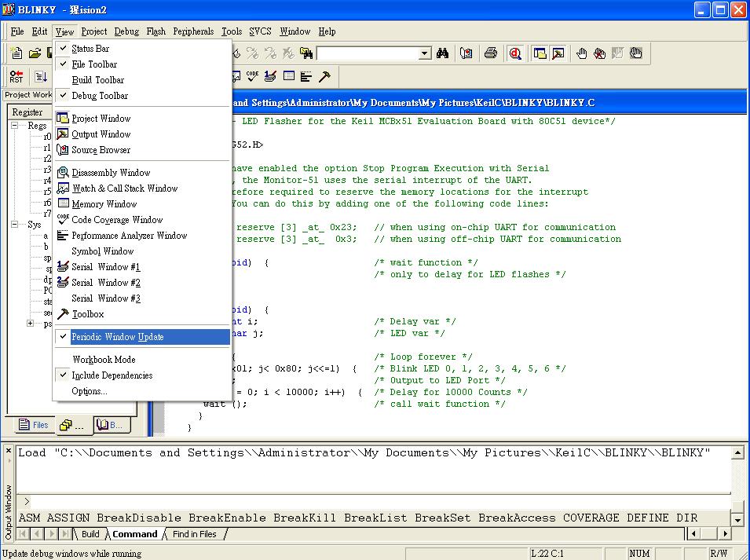Open the Toolbox hammer item
The width and height of the screenshot is (750, 560).
(87, 314)
